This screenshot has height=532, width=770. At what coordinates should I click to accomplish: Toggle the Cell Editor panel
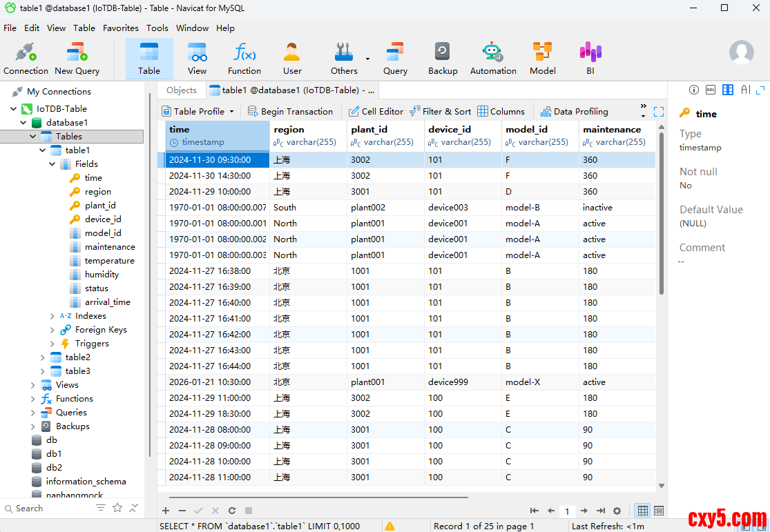[x=376, y=111]
